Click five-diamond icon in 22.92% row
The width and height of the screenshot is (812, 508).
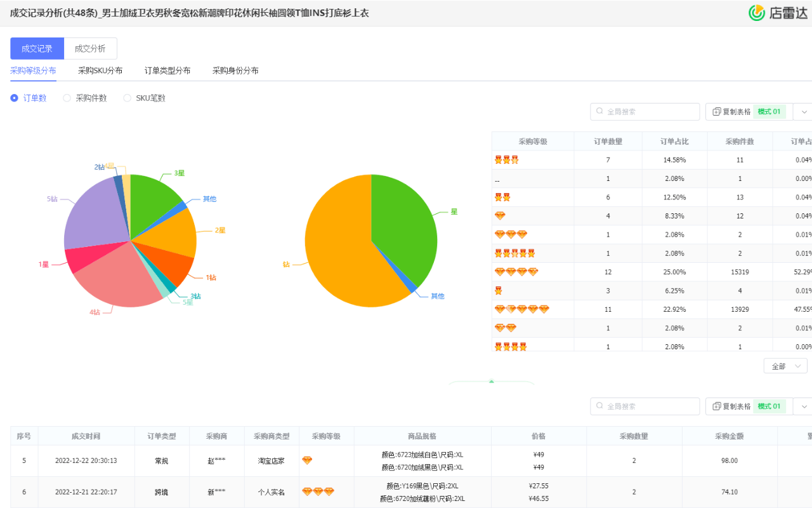pyautogui.click(x=521, y=309)
